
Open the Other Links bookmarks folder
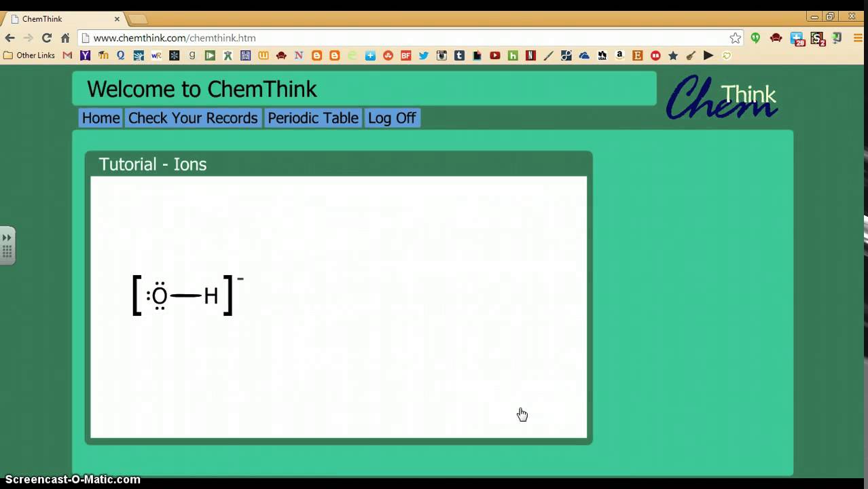(x=29, y=56)
